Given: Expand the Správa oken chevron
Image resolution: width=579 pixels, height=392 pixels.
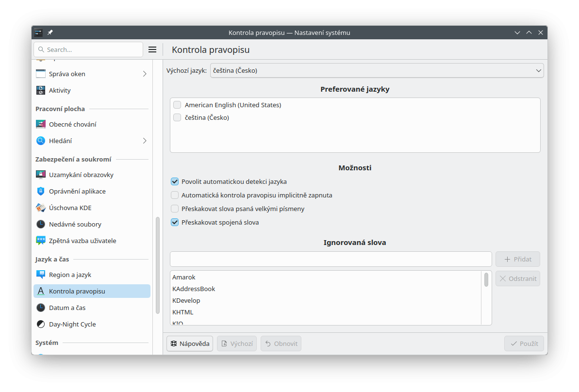Looking at the screenshot, I should [x=145, y=74].
